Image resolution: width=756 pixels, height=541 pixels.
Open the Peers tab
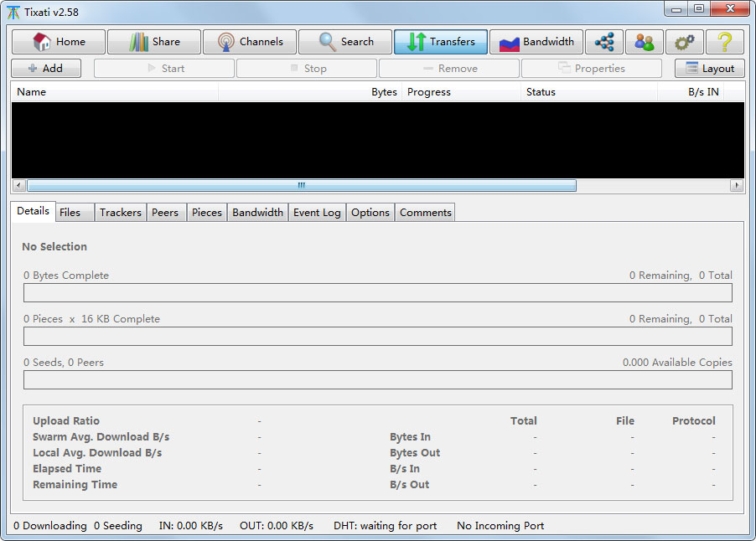click(x=165, y=213)
